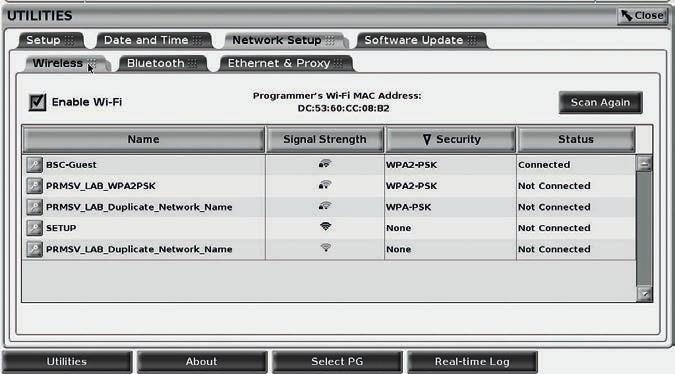Image resolution: width=675 pixels, height=374 pixels.
Task: Sort networks by Name column header
Action: pyautogui.click(x=144, y=139)
